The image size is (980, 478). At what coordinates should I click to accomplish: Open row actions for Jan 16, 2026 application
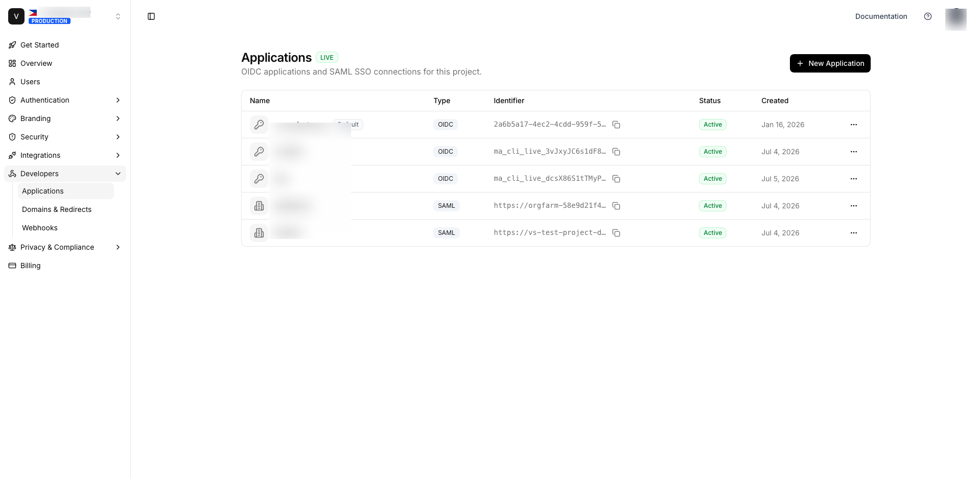tap(854, 125)
